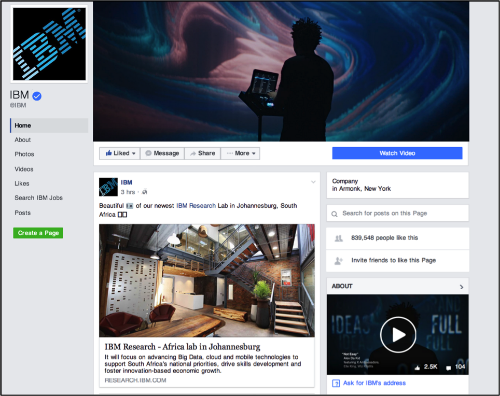
Task: Follow the IBM Research link in post text
Action: point(196,206)
